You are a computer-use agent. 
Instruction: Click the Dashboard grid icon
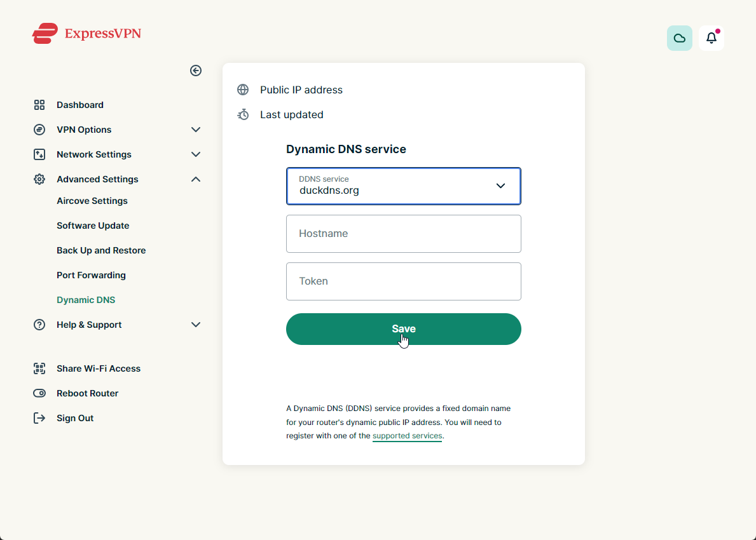click(x=39, y=105)
